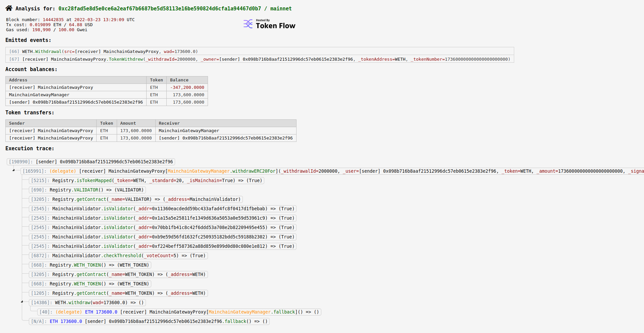Viewport: 644px width, 333px height.
Task: Click the Registry.isTokenMapped trace row
Action: pyautogui.click(x=147, y=180)
